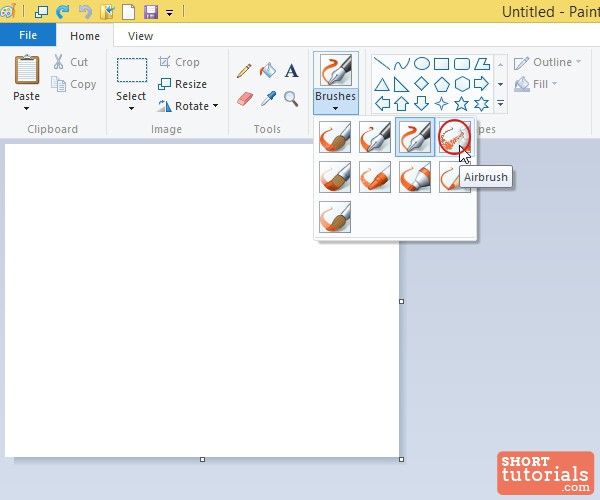Select the Pentagon shape
This screenshot has width=600, height=500.
coord(442,84)
